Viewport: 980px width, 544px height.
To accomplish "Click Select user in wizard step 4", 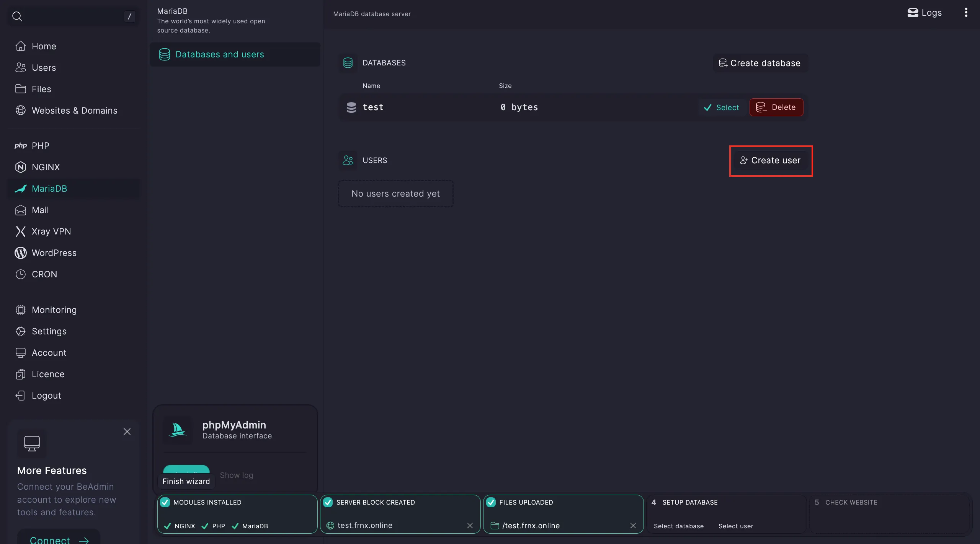I will tap(736, 526).
